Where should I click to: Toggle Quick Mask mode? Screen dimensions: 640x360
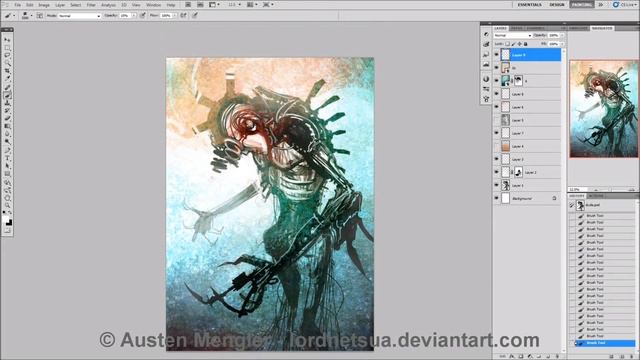pos(7,231)
